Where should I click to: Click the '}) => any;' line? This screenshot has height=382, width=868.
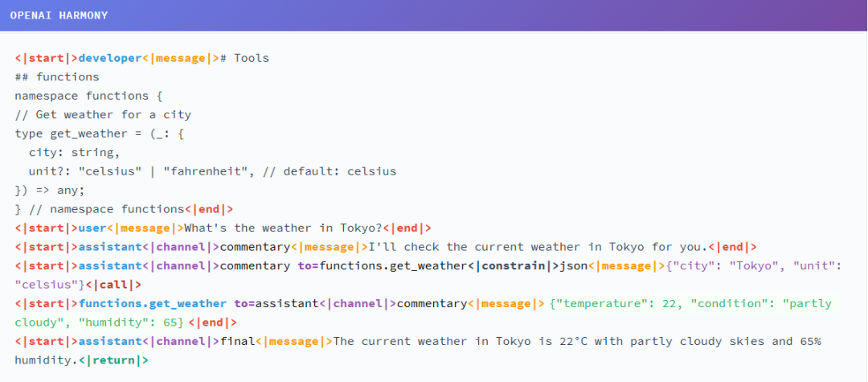pos(49,190)
